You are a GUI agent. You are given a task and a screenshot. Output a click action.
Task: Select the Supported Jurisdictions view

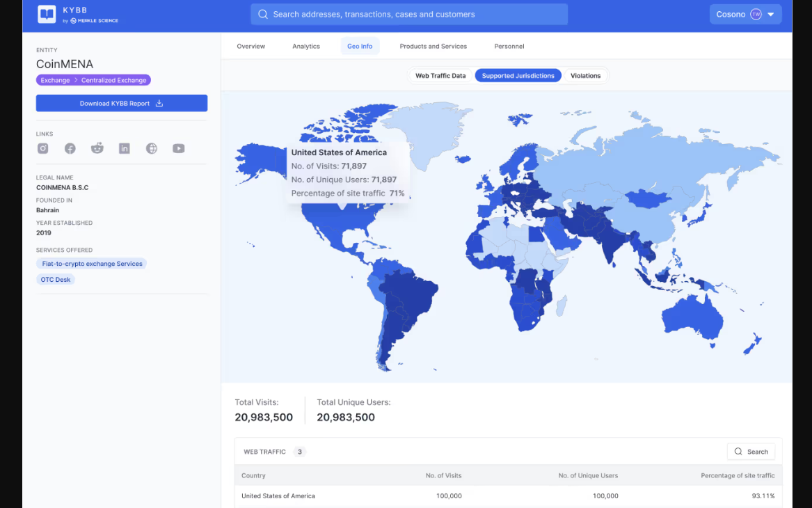[518, 76]
